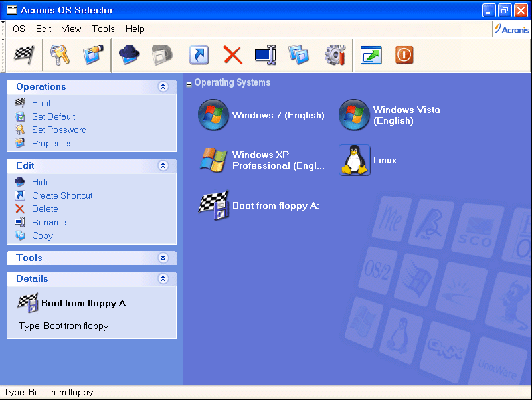Click the Acronis OS Selector title bar icon
The width and height of the screenshot is (532, 400).
12,10
